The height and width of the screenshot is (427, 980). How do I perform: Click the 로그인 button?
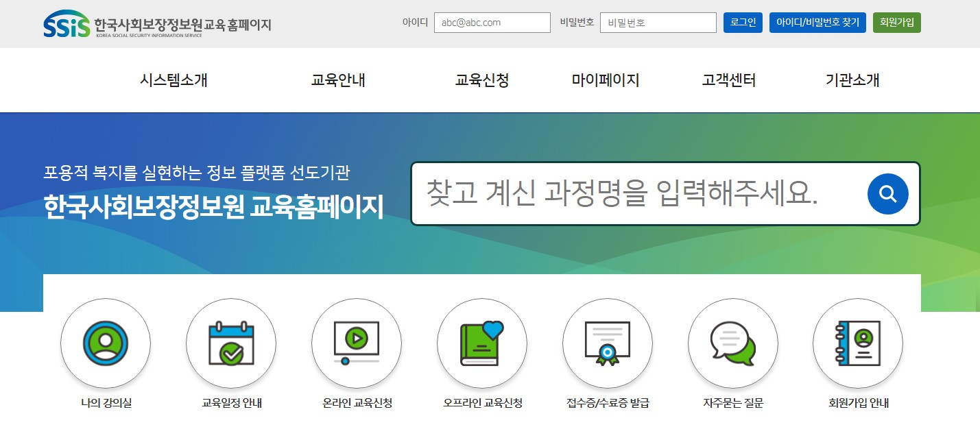coord(743,23)
